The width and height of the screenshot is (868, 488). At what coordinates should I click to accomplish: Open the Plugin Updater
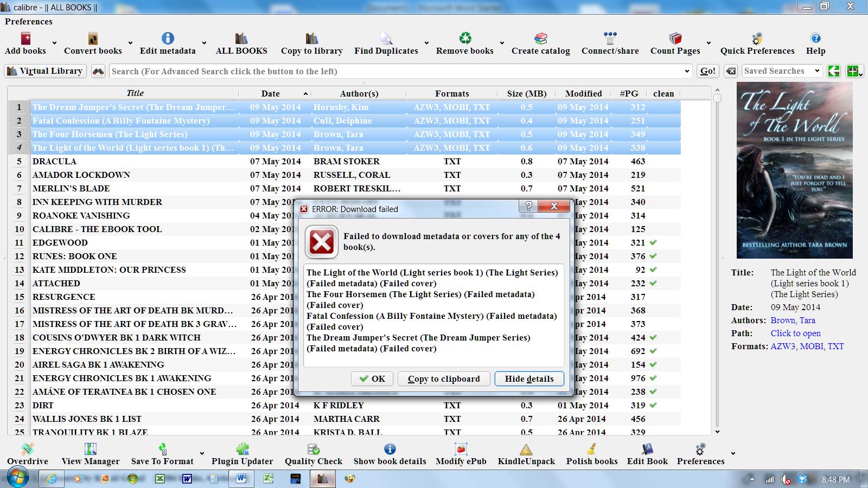click(242, 449)
